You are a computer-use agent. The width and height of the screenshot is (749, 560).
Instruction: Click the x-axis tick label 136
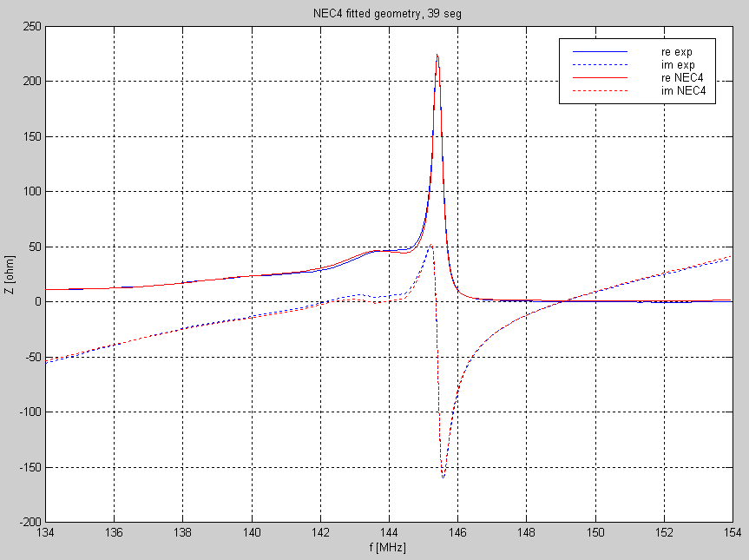115,532
